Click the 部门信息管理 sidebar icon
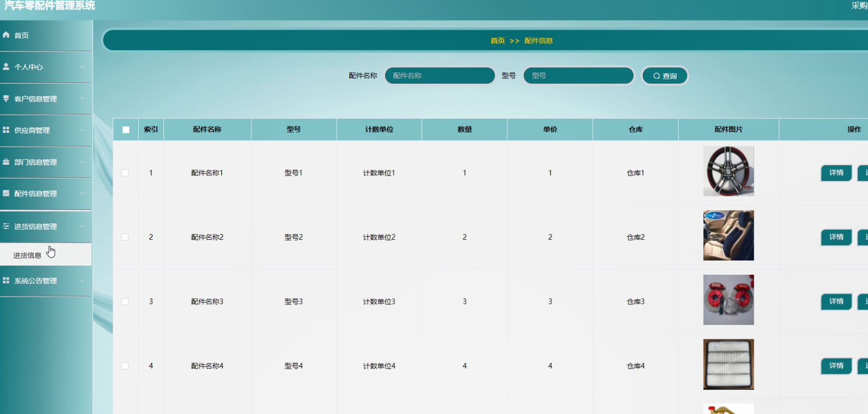Viewport: 868px width, 414px height. tap(6, 162)
